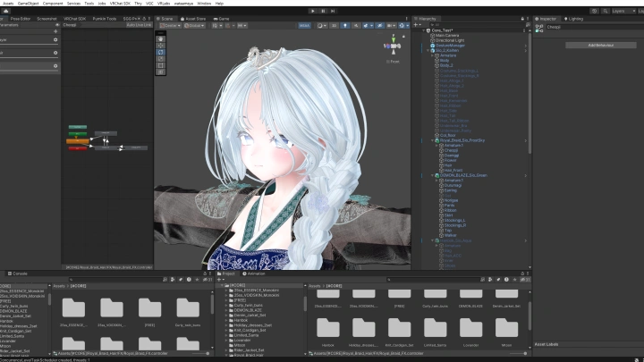The height and width of the screenshot is (362, 644).
Task: Collapse DEMON_BLAZE_Sio_Green hierarchy item
Action: [433, 175]
